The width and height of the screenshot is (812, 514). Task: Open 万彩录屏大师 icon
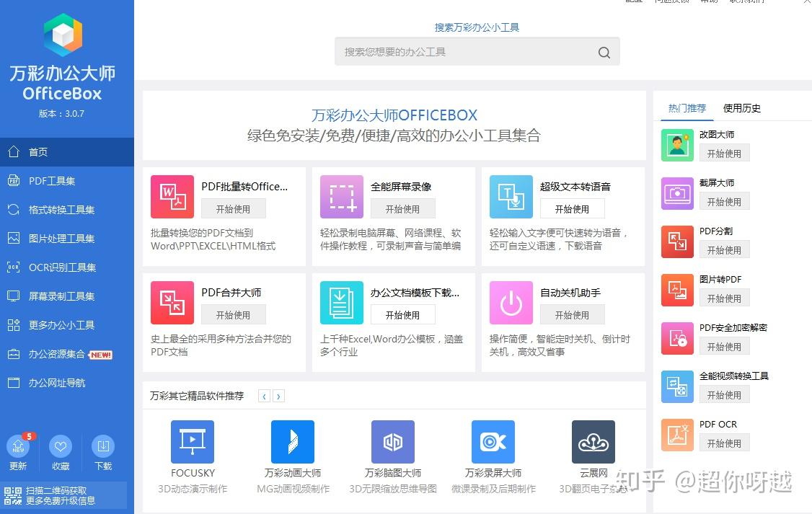pos(493,441)
